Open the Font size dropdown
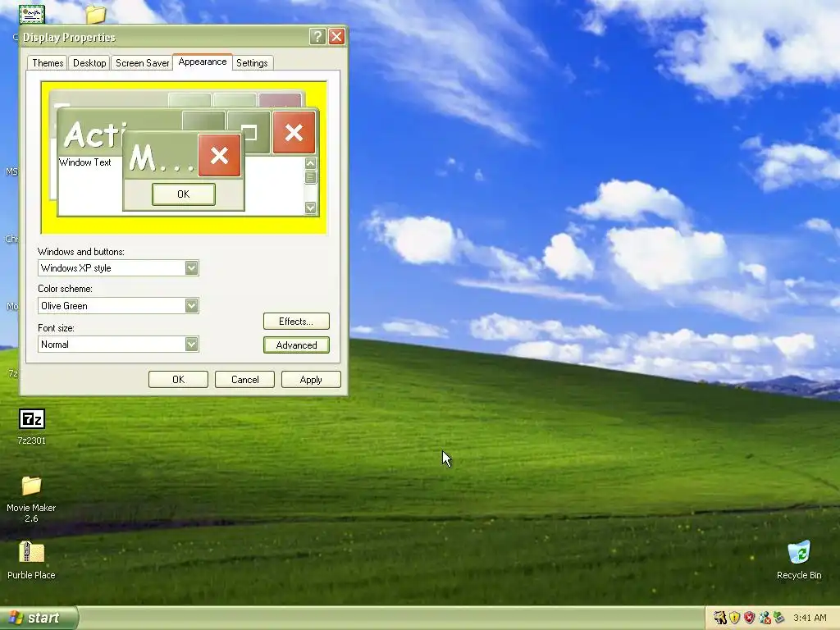The image size is (840, 630). [191, 344]
